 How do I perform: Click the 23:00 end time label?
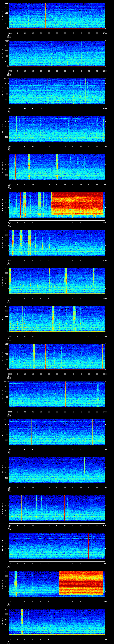tap(105, 260)
